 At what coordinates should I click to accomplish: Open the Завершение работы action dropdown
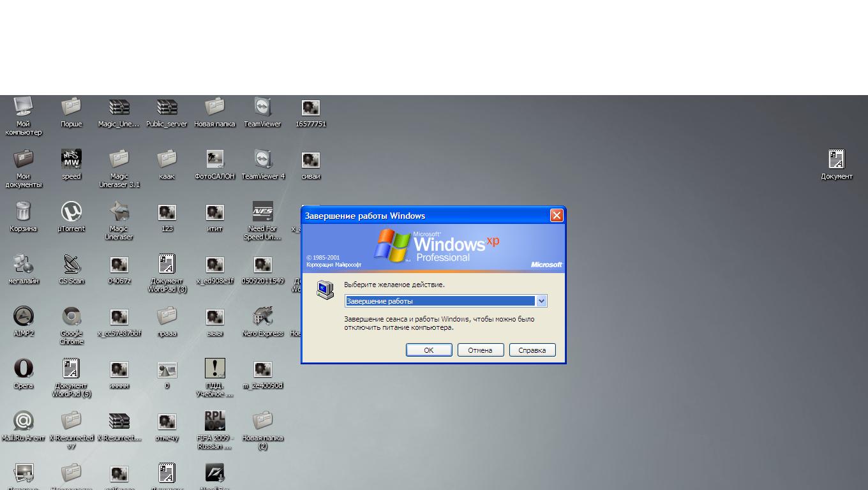541,301
